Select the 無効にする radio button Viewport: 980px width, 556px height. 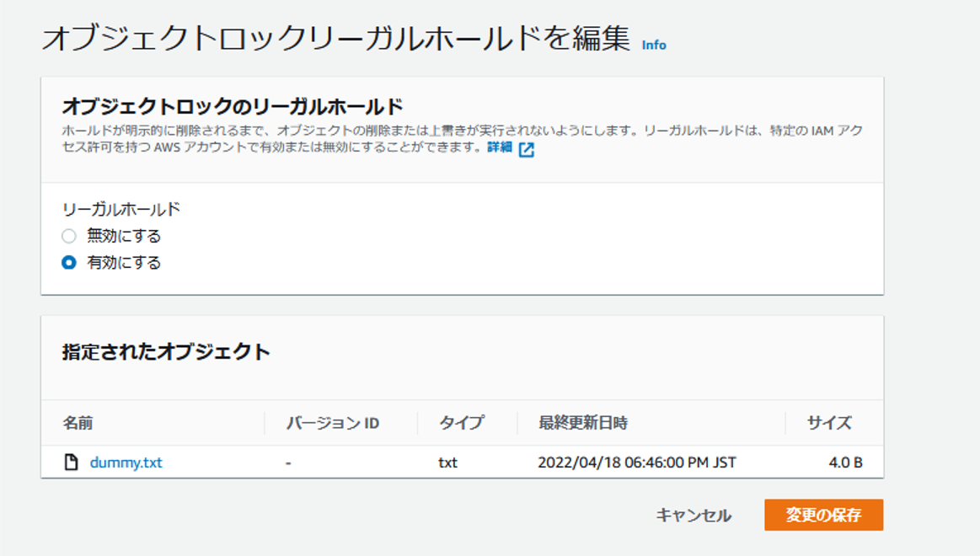tap(69, 236)
